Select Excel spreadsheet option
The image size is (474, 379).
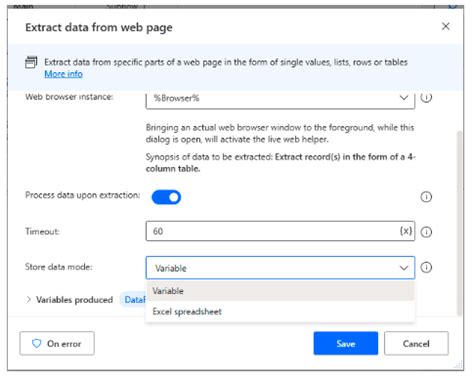tap(280, 311)
